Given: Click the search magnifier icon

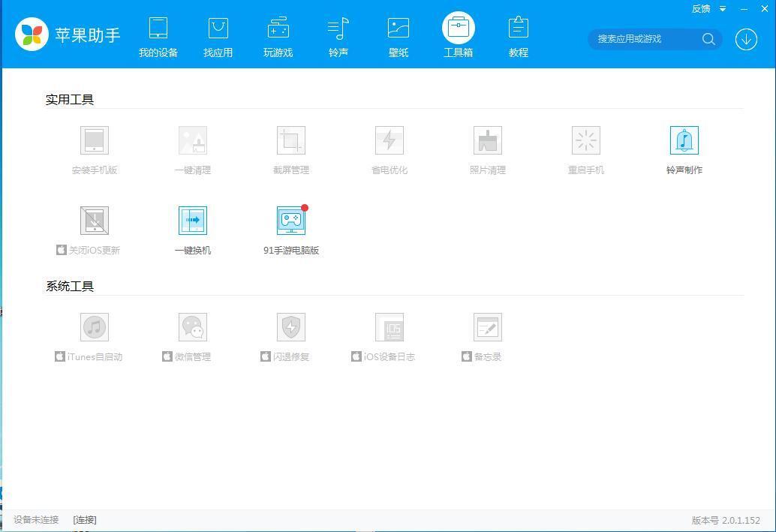Looking at the screenshot, I should point(708,39).
